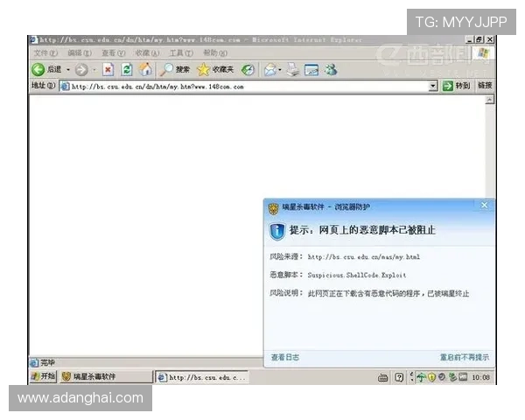Open the 文件(F) menu
Image resolution: width=525 pixels, height=420 pixels.
(x=45, y=52)
